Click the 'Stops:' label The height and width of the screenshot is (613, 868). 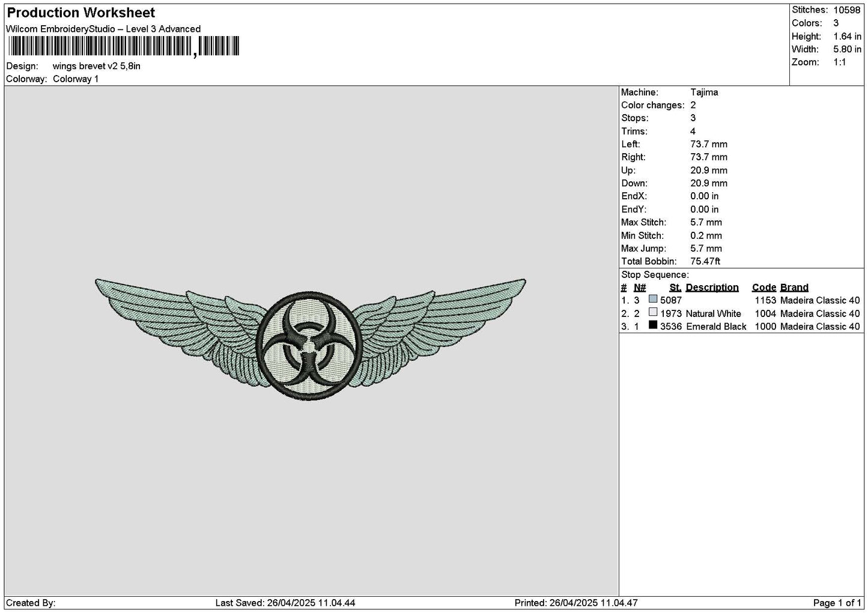[635, 118]
